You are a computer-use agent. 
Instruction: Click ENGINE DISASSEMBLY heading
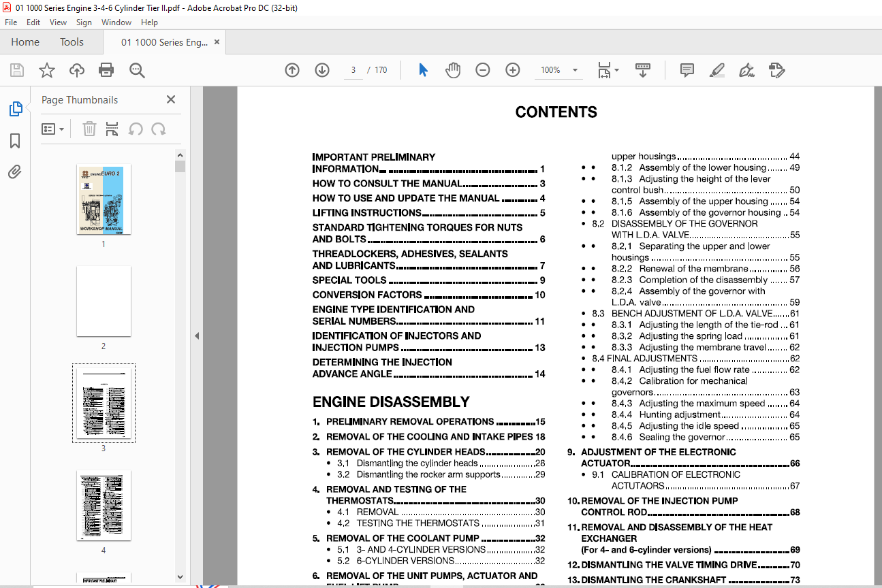[x=391, y=402]
